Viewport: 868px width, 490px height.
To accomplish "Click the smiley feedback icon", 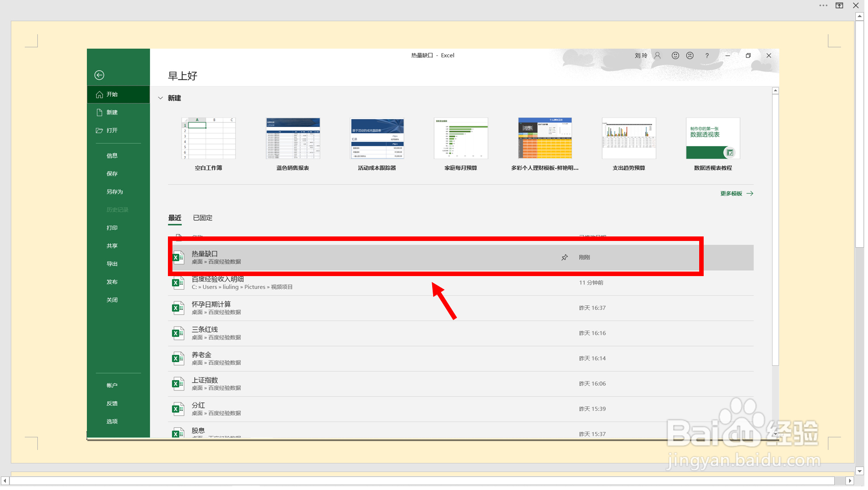I will click(x=675, y=56).
